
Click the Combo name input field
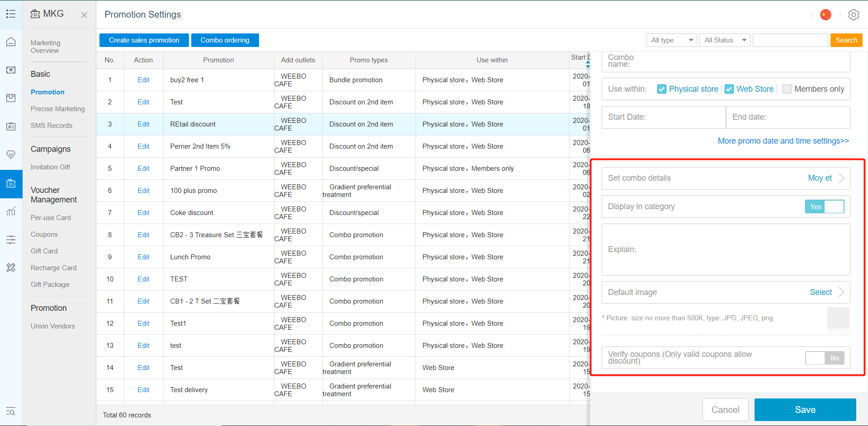click(x=726, y=61)
